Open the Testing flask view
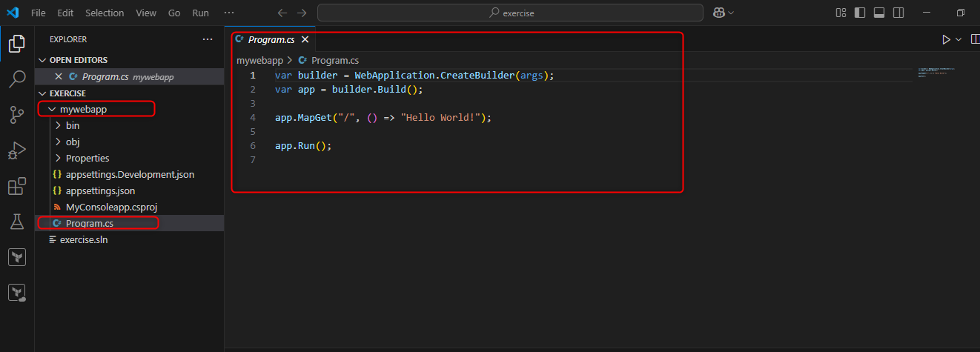The width and height of the screenshot is (980, 352). tap(16, 222)
